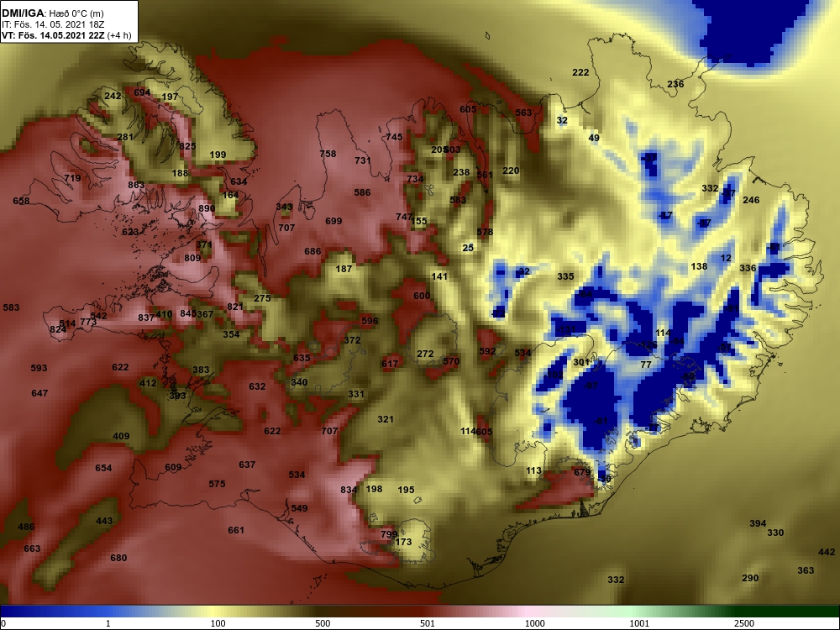Click the map value '799'
This screenshot has height=630, width=840.
pos(389,534)
